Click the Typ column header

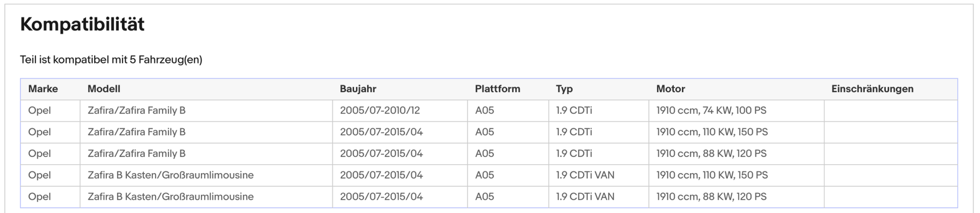point(565,89)
